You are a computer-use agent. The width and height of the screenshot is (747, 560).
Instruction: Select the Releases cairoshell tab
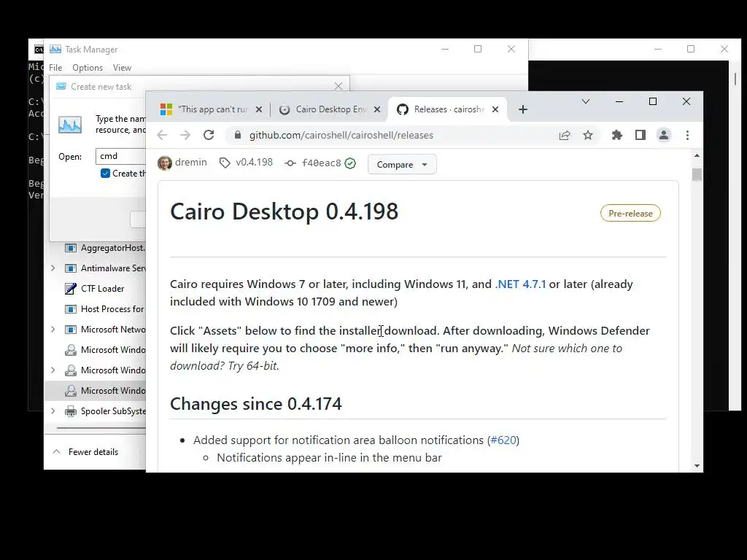(448, 109)
